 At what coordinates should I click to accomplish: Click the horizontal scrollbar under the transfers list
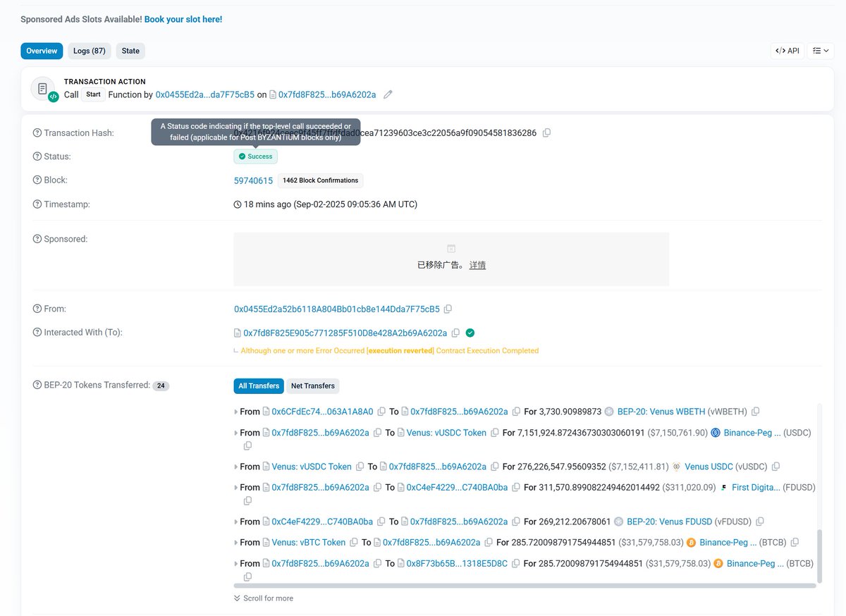coord(525,586)
